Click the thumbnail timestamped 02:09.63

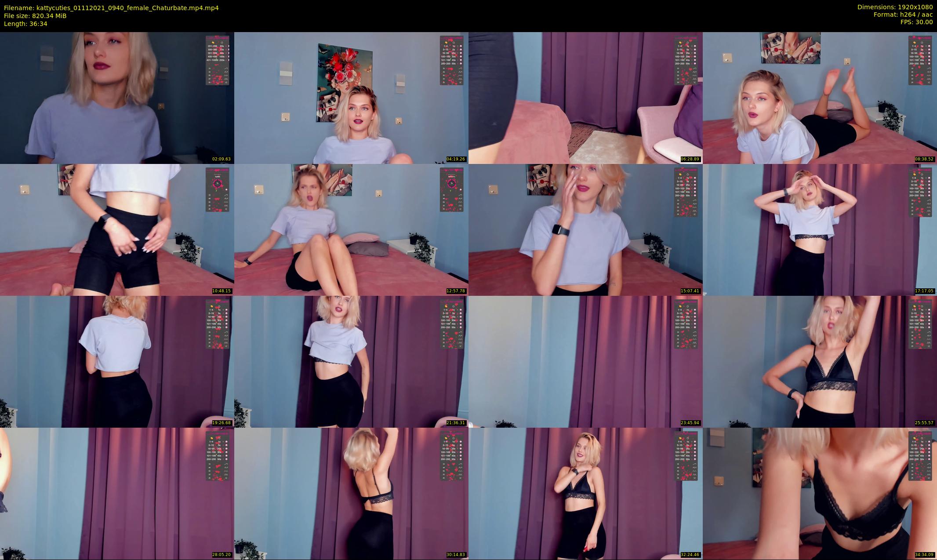[117, 98]
